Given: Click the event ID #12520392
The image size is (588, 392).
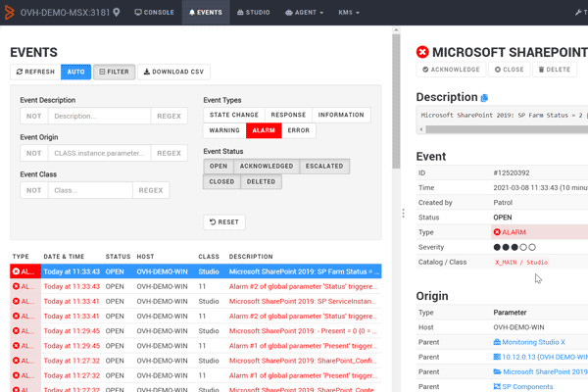Looking at the screenshot, I should tap(512, 172).
